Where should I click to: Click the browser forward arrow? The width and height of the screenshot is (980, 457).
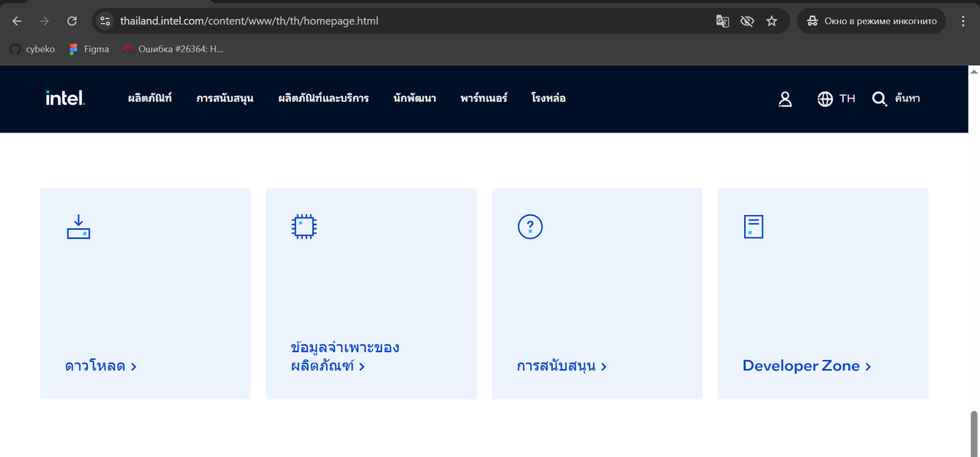point(44,21)
